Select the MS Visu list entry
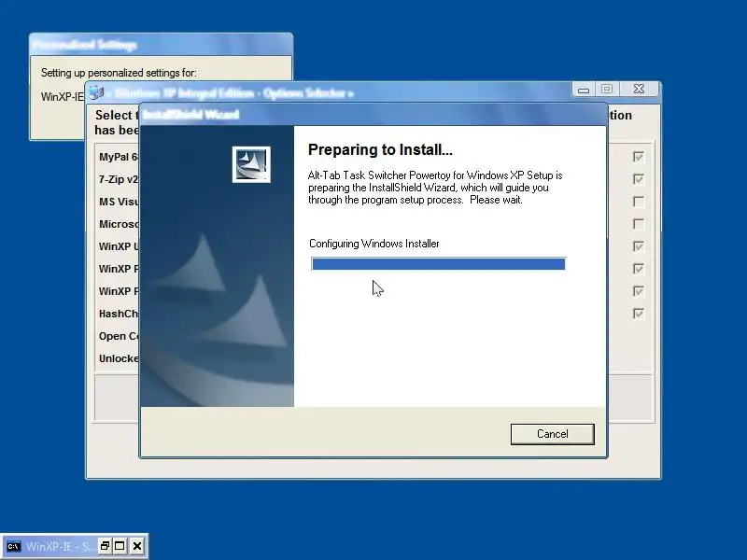 (x=119, y=202)
